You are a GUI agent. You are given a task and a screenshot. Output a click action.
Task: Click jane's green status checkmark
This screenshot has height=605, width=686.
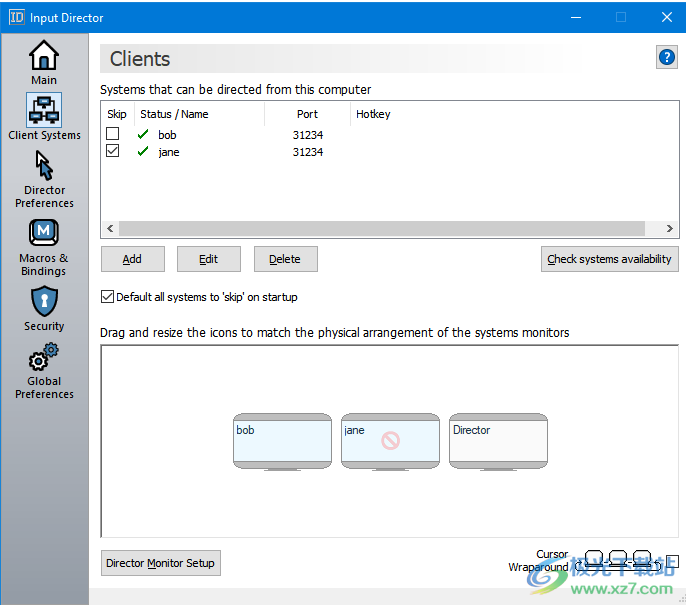point(143,151)
